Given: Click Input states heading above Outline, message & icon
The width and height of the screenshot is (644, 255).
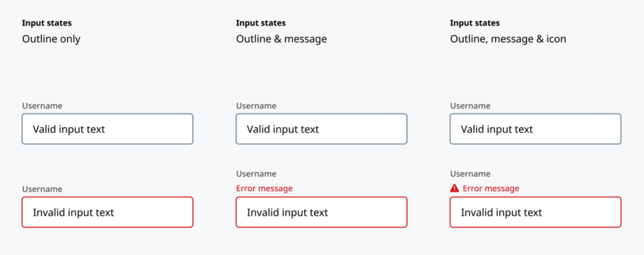Looking at the screenshot, I should point(475,23).
